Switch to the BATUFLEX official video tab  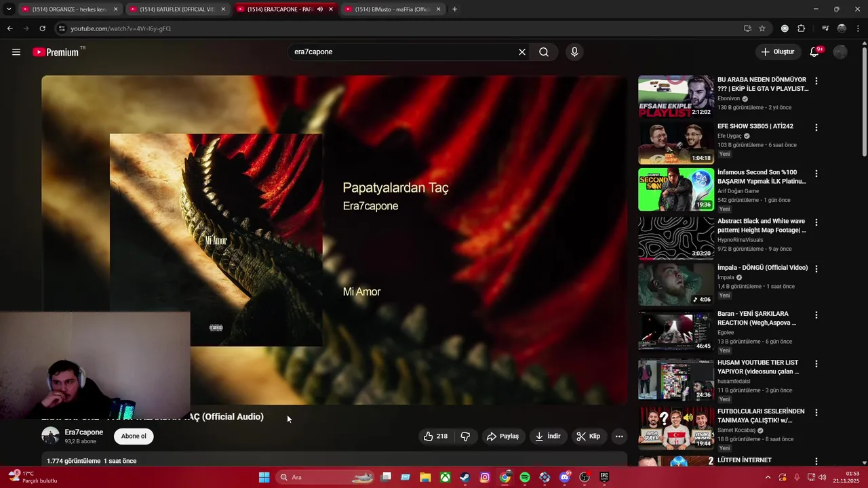pyautogui.click(x=176, y=9)
